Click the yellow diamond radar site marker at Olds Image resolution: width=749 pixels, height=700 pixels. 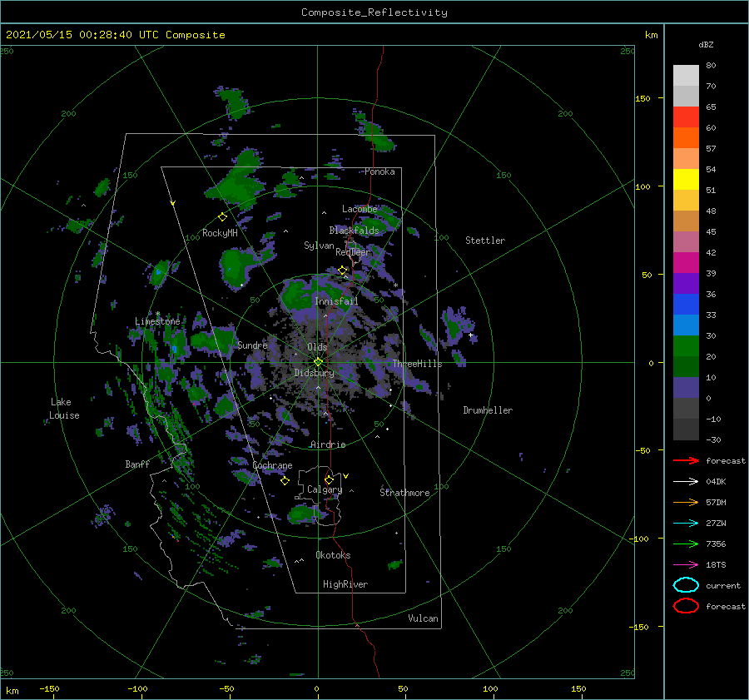318,362
